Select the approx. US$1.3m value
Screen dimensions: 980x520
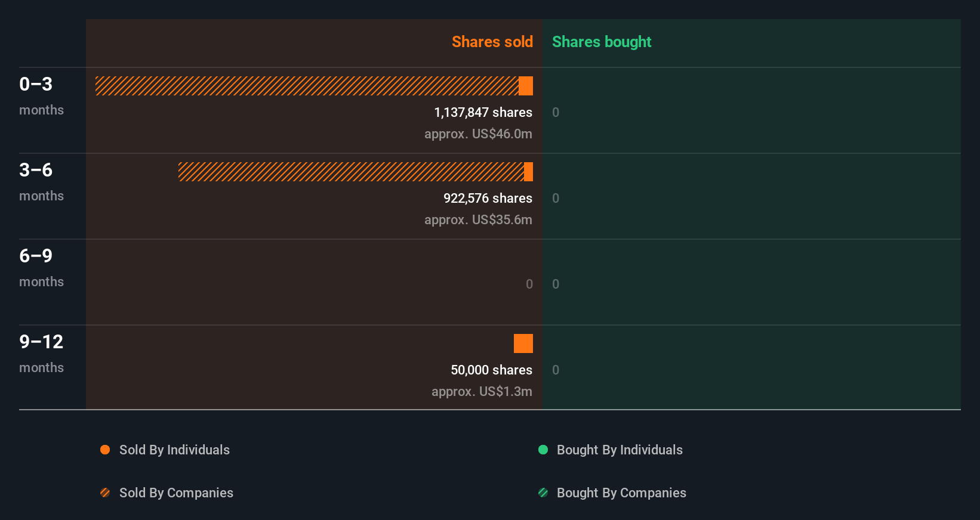click(482, 391)
